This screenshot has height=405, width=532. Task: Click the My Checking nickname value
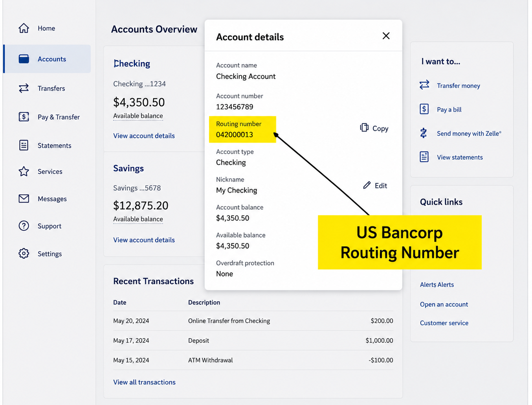tap(237, 190)
